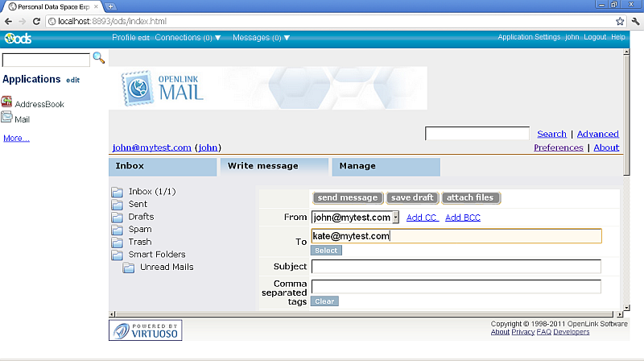Click the Inbox folder icon
This screenshot has height=361, width=644.
(117, 192)
